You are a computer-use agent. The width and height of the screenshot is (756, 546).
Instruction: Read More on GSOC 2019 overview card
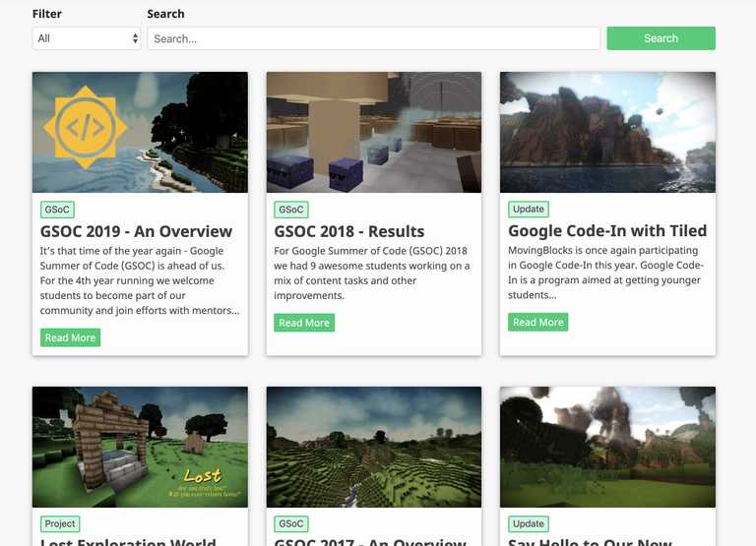point(71,337)
